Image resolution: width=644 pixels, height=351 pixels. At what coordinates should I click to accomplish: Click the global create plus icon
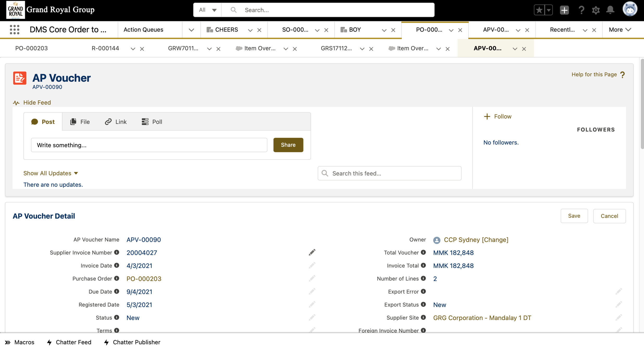(x=564, y=10)
